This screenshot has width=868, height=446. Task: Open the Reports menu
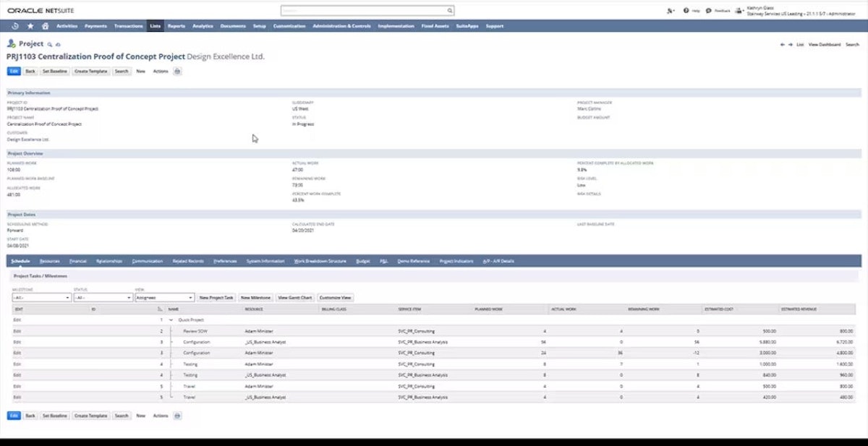pos(176,26)
